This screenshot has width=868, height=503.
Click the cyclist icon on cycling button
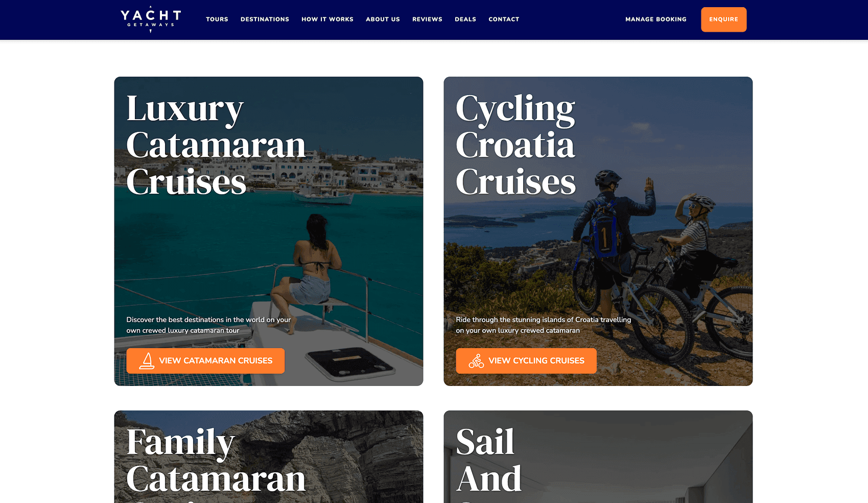(476, 361)
